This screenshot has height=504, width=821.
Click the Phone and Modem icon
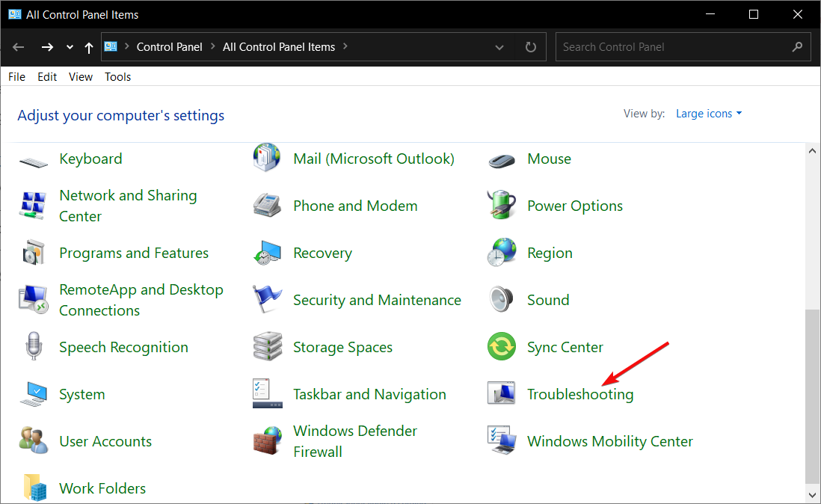(x=267, y=205)
